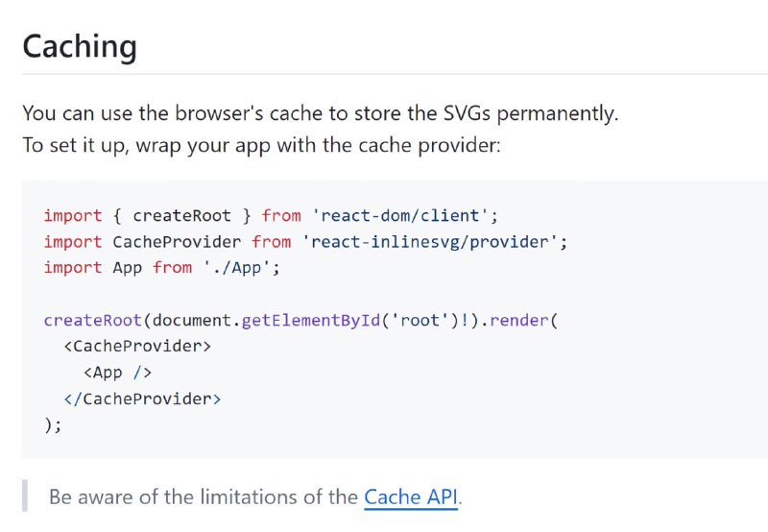Click the sentence about storing SVGs permanently
The image size is (768, 532).
tap(321, 113)
